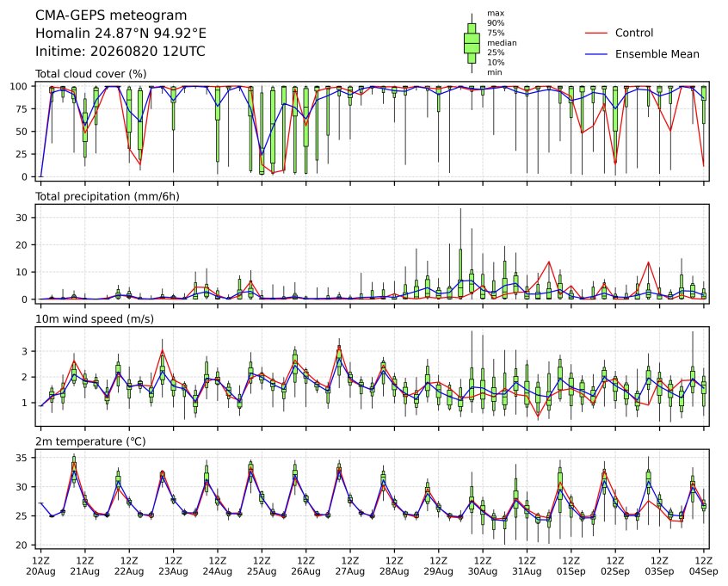The width and height of the screenshot is (728, 586).
Task: Click the '25' tick on cloud cover axis
Action: coord(22,154)
